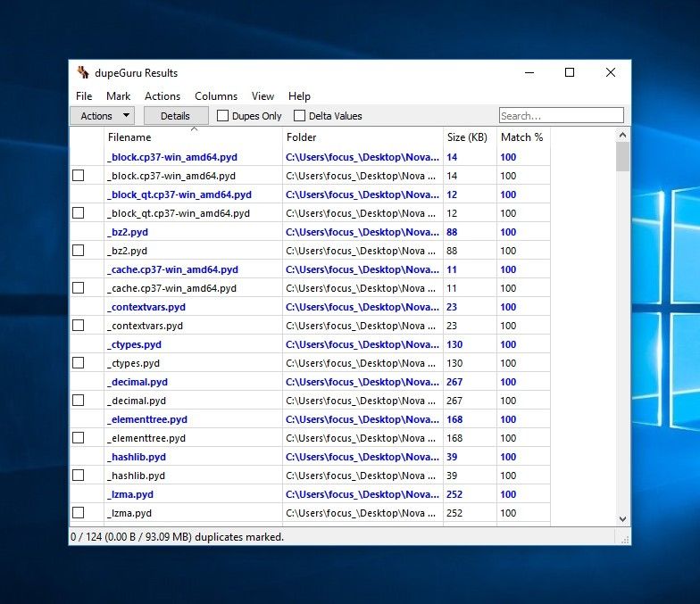The height and width of the screenshot is (604, 700).
Task: Mark the duplicate _lzma.pyd checkbox
Action: [x=79, y=513]
